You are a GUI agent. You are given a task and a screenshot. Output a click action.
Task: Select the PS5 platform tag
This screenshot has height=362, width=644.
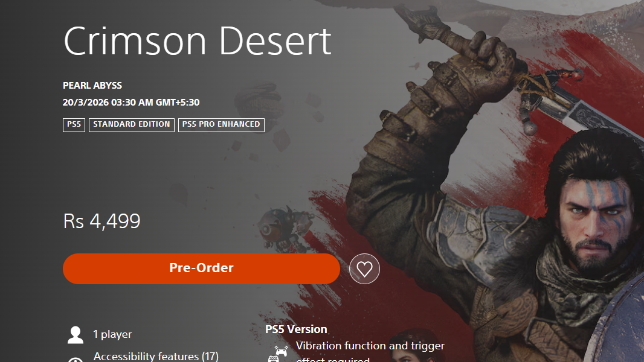74,125
